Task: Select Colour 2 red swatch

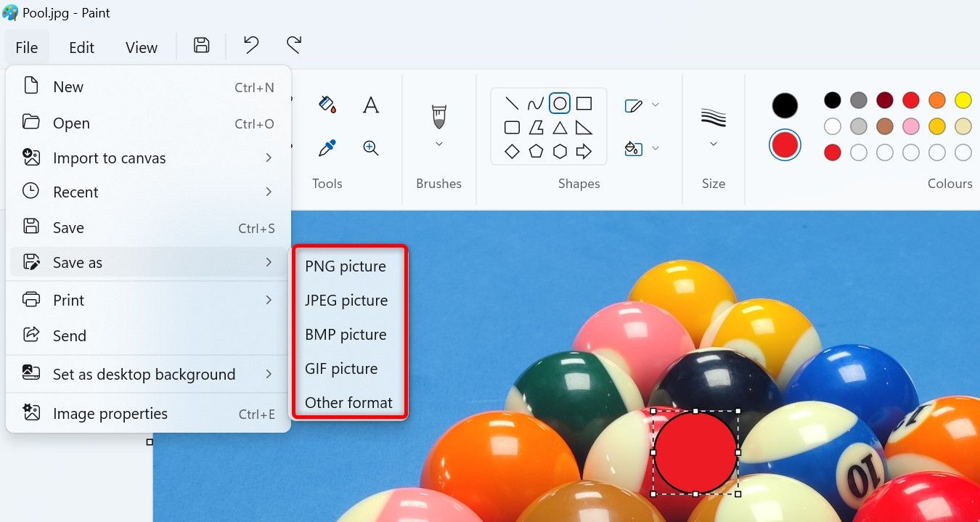Action: (785, 145)
